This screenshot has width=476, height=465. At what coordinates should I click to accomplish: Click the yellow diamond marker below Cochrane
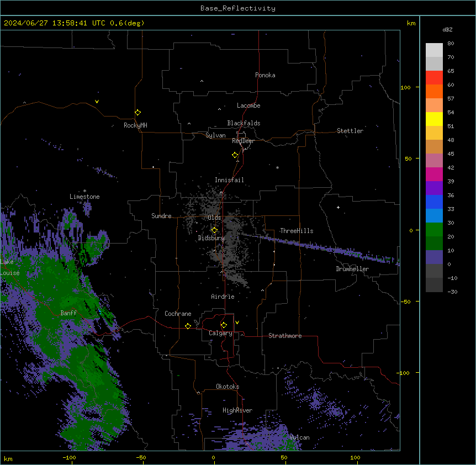pos(188,326)
